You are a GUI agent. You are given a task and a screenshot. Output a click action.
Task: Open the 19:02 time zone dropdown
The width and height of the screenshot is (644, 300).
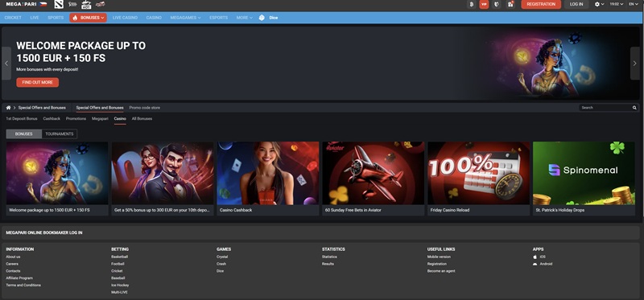(617, 4)
